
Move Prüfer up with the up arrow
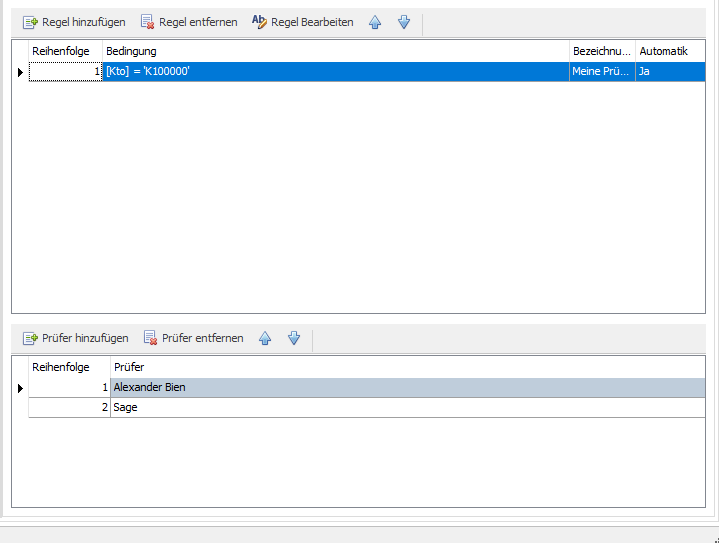265,338
